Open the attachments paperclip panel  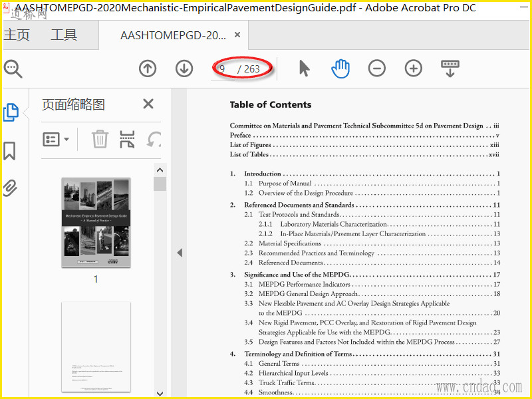pos(10,188)
